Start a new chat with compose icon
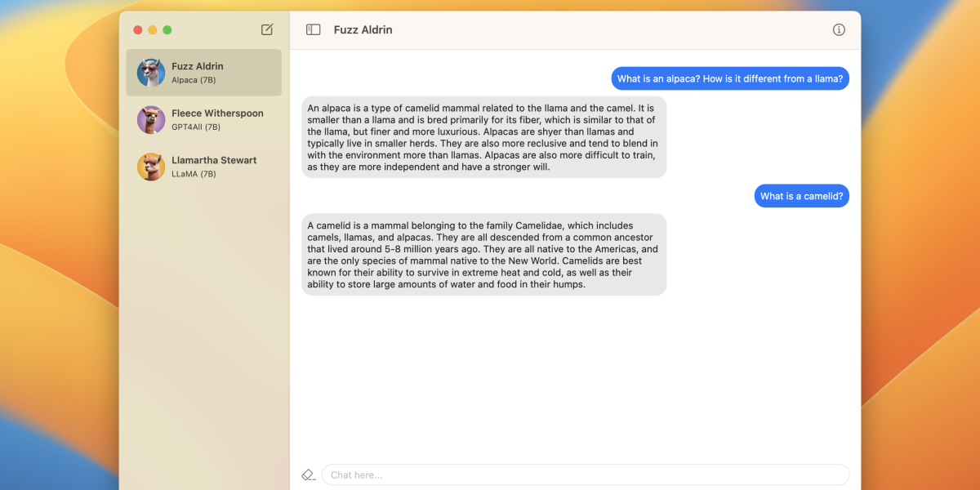Viewport: 980px width, 490px height. (267, 29)
